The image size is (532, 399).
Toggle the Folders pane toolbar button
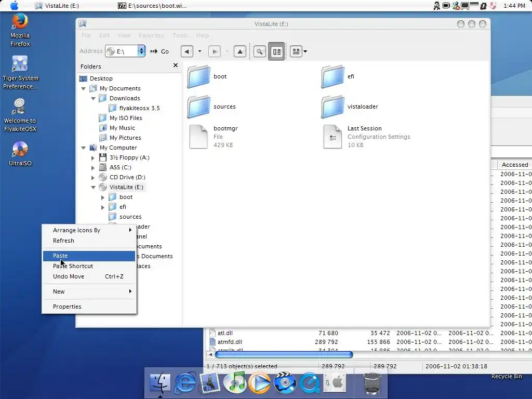(x=276, y=51)
